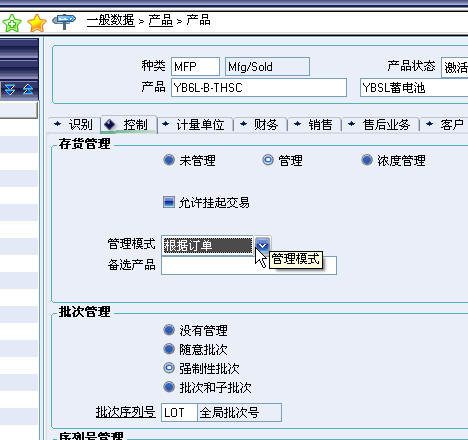Viewport: 468px width, 440px height.
Task: Select the 批次和子批次 radio option
Action: 169,387
